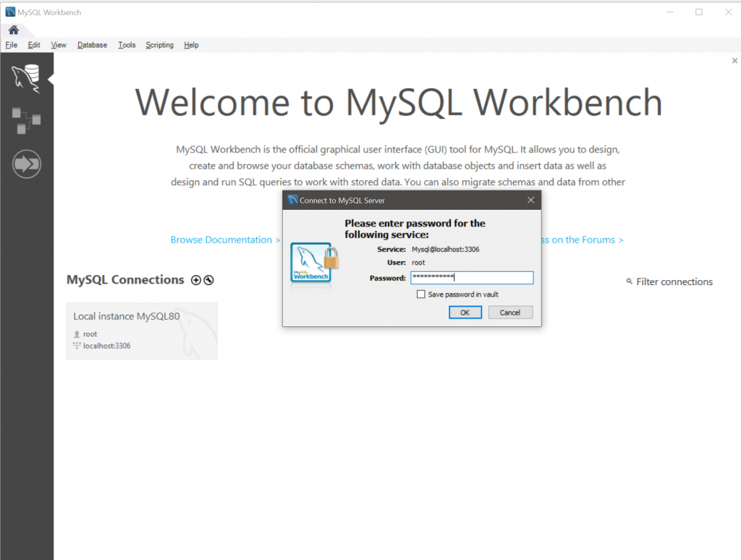Click the root user value in dialog

[418, 263]
